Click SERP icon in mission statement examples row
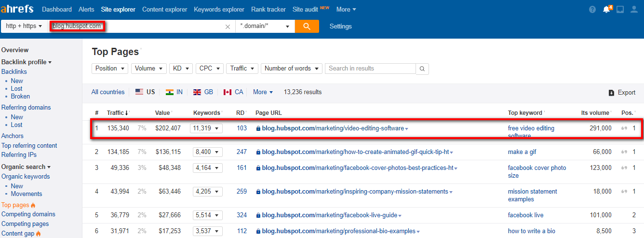This screenshot has width=644, height=238. point(625,192)
